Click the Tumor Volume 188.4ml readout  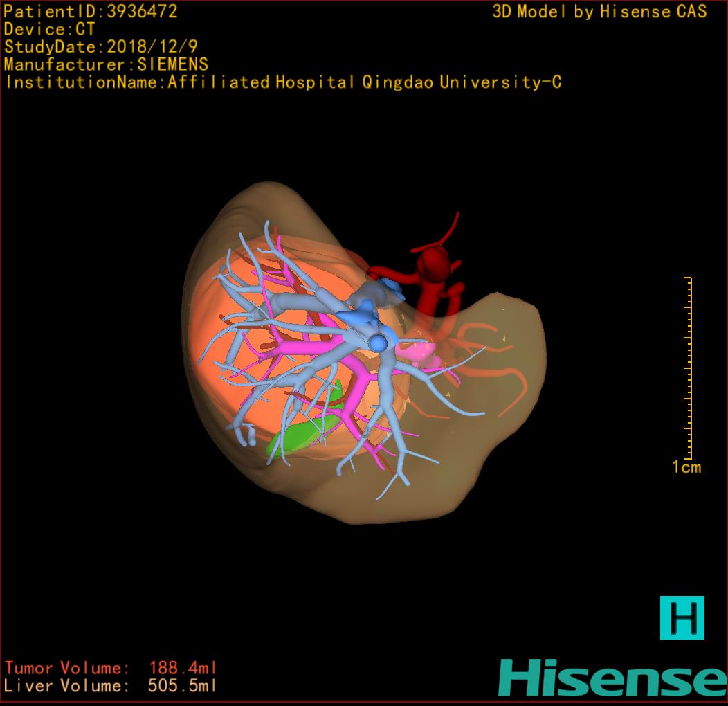click(x=111, y=668)
